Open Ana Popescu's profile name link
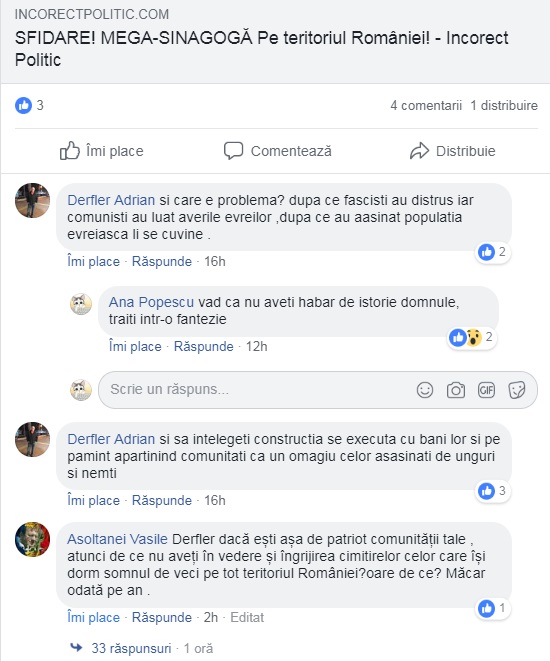550x661 pixels. point(151,302)
